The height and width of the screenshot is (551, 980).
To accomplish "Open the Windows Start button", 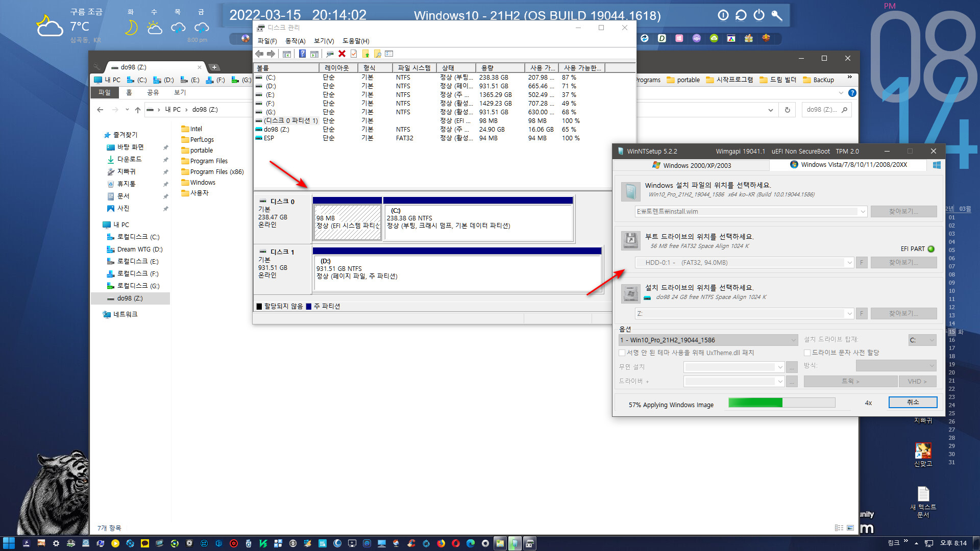I will (x=9, y=543).
